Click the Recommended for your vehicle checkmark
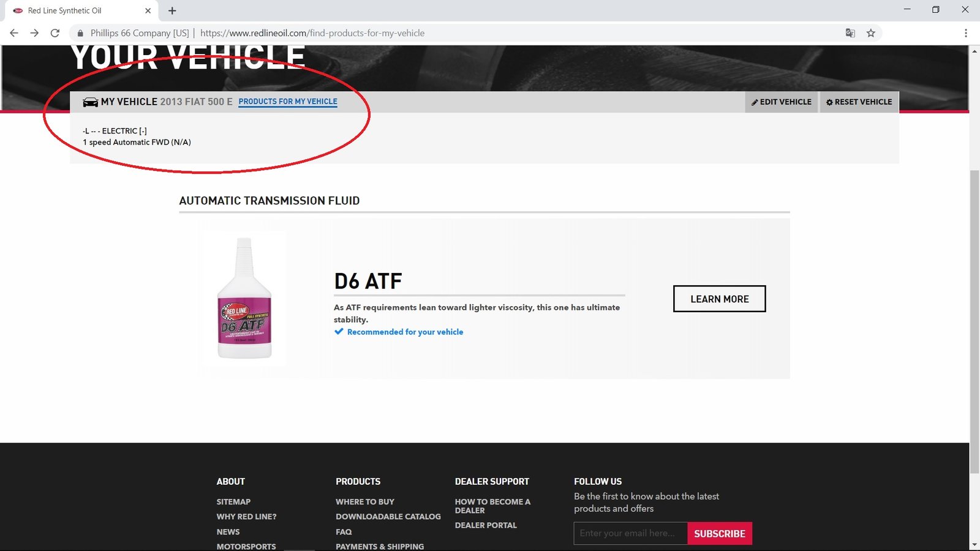980x551 pixels. tap(339, 332)
